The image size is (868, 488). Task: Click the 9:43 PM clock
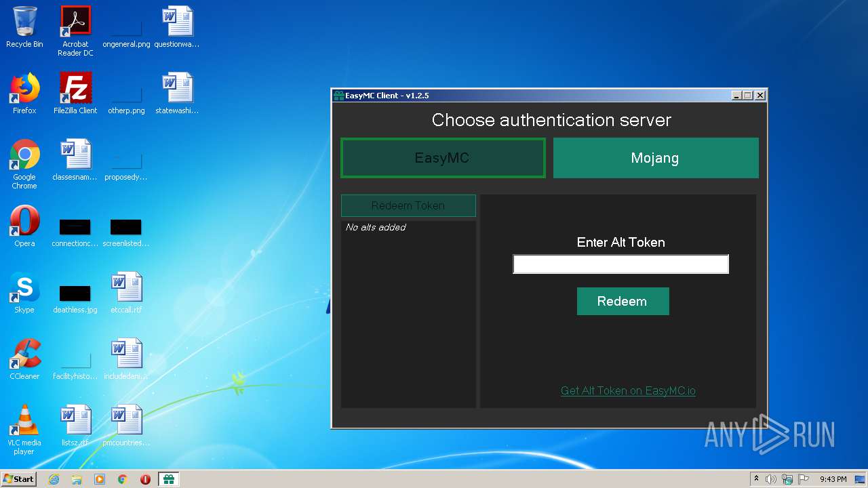(833, 479)
